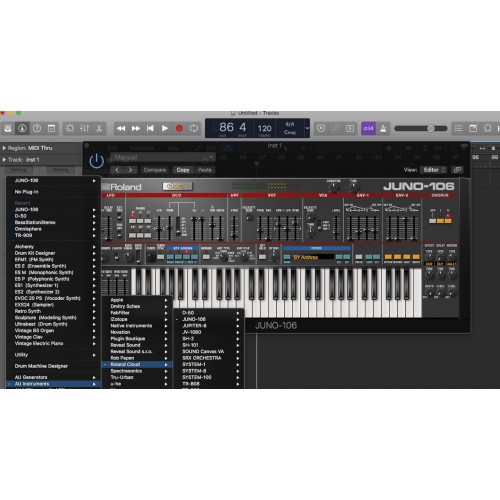
Task: Click the Rewind transport button
Action: pos(121,128)
